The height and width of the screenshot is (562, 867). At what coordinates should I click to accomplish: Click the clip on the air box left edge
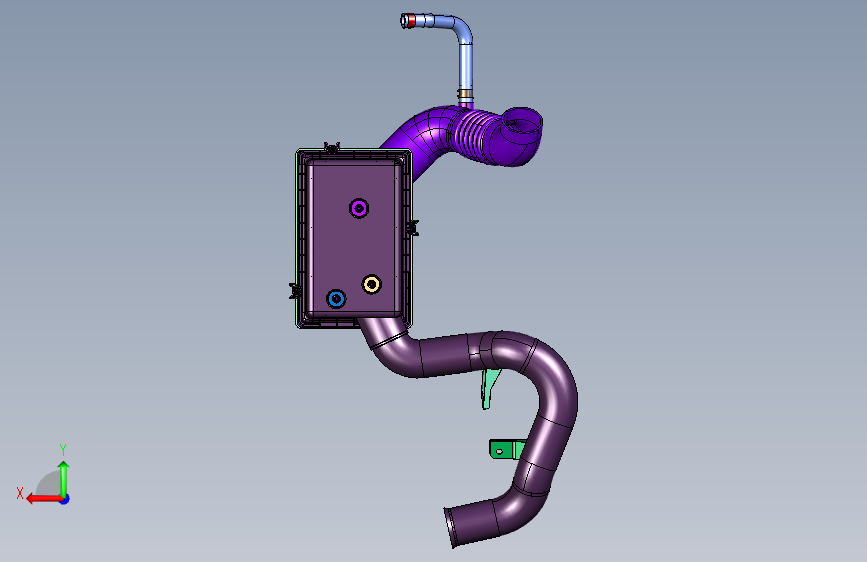(x=295, y=291)
